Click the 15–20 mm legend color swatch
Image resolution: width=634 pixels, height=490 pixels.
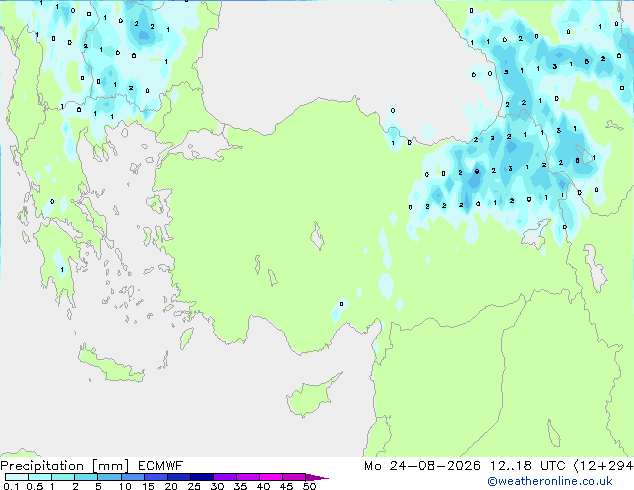(x=156, y=477)
